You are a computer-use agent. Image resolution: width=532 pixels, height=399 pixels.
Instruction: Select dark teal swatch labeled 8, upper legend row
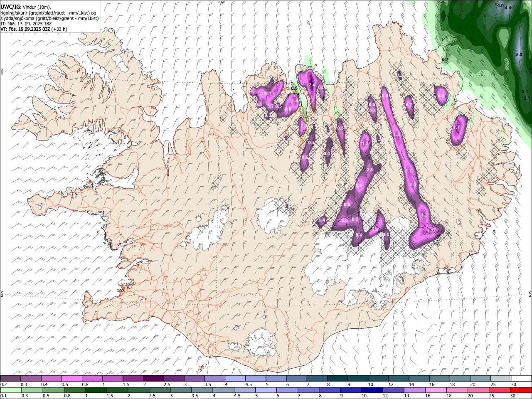pyautogui.click(x=337, y=378)
